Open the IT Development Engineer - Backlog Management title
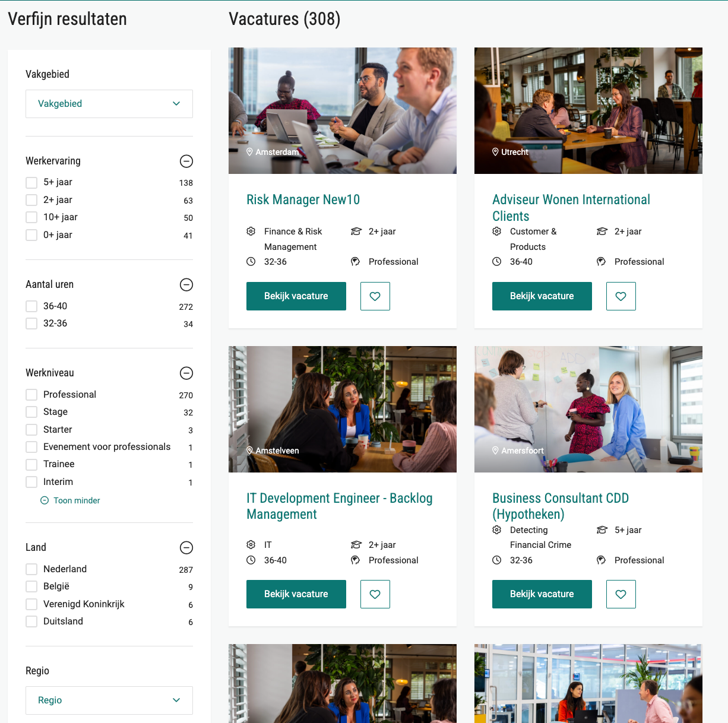 (x=340, y=506)
